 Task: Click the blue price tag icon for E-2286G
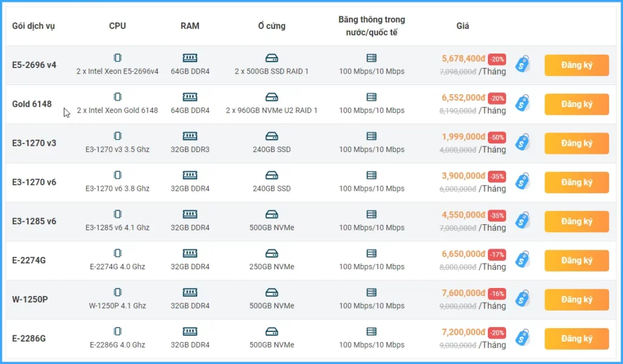[523, 338]
